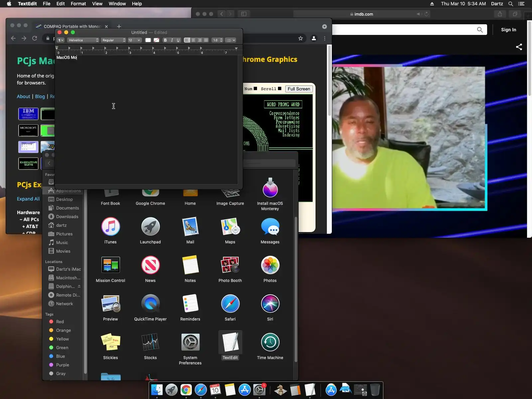Click the imdb.com address bar in Safari

[361, 14]
